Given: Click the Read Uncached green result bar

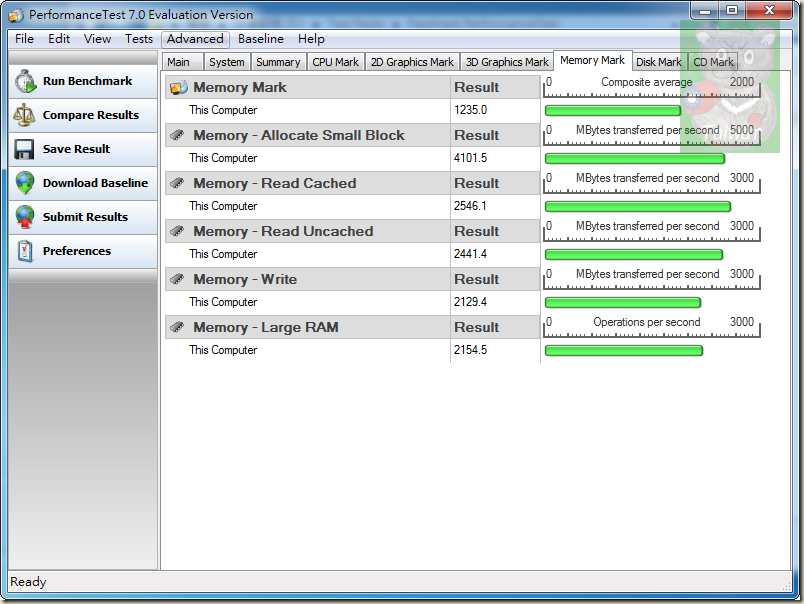Looking at the screenshot, I should pyautogui.click(x=633, y=254).
